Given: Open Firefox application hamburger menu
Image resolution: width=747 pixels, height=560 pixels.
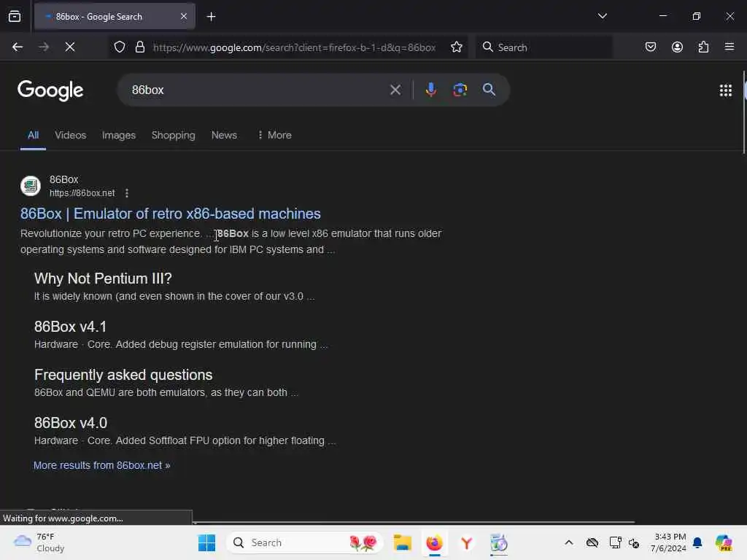Looking at the screenshot, I should click(729, 47).
